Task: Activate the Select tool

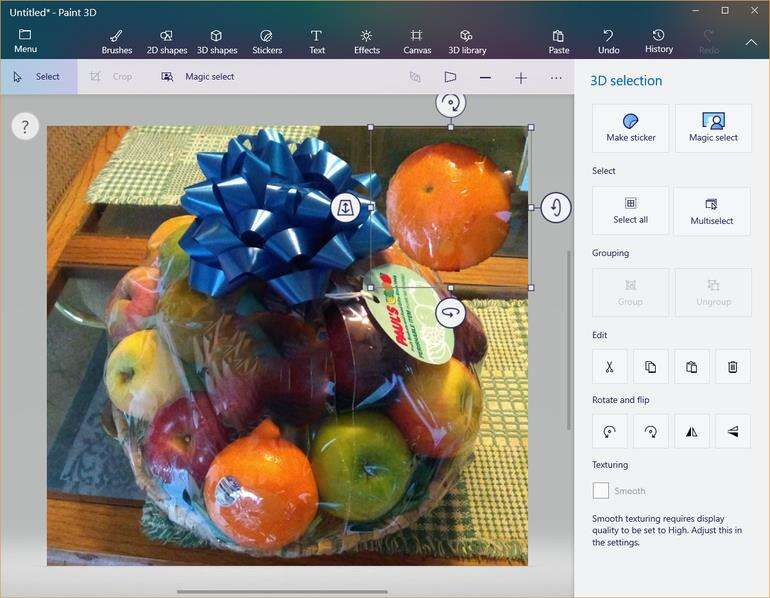Action: point(37,77)
